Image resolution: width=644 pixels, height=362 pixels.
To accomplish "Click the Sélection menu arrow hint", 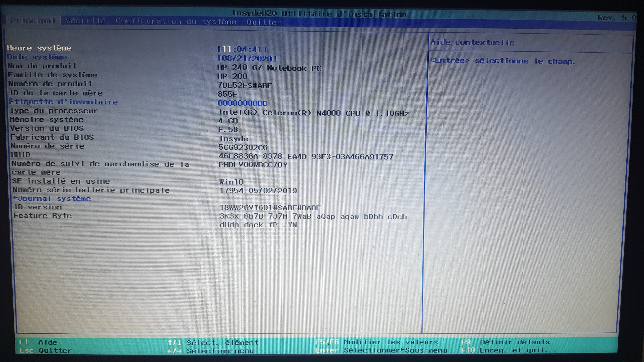I will tap(211, 351).
